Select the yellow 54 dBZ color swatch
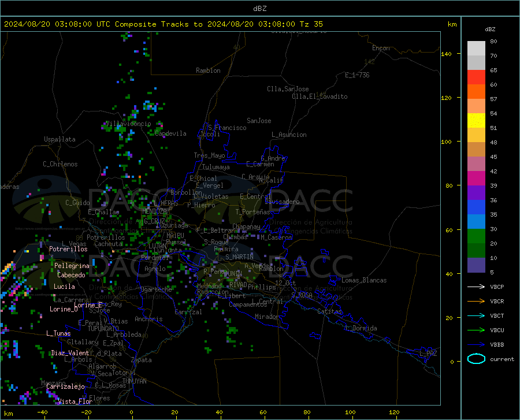520x420 pixels. (476, 120)
